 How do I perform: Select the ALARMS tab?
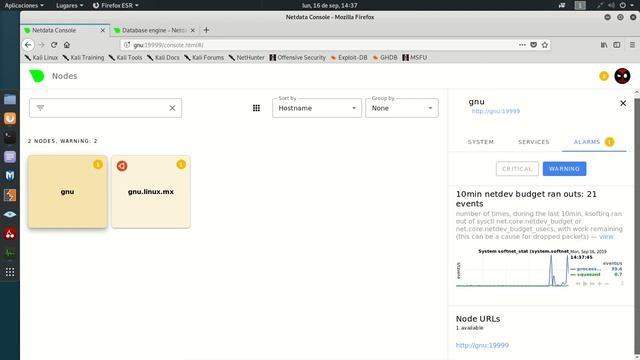click(593, 142)
